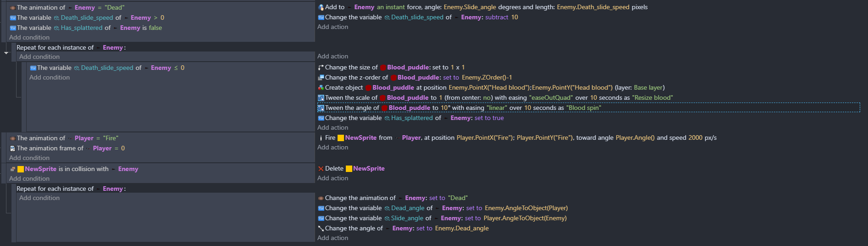This screenshot has height=246, width=868.
Task: Click "Dead" value in Change the animation action
Action: [458, 198]
